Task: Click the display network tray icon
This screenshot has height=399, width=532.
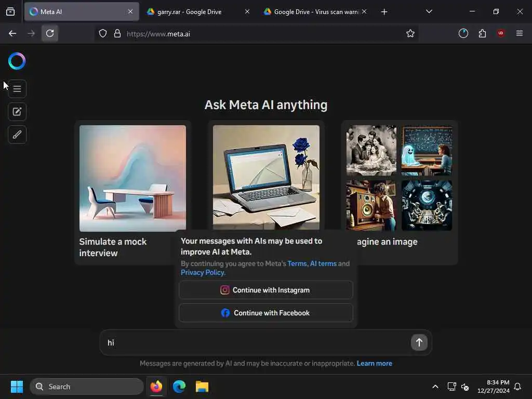Action: 451,387
